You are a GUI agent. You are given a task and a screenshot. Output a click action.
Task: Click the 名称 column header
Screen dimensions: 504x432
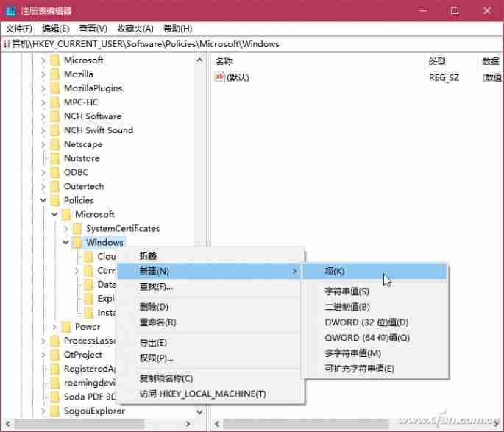(318, 61)
